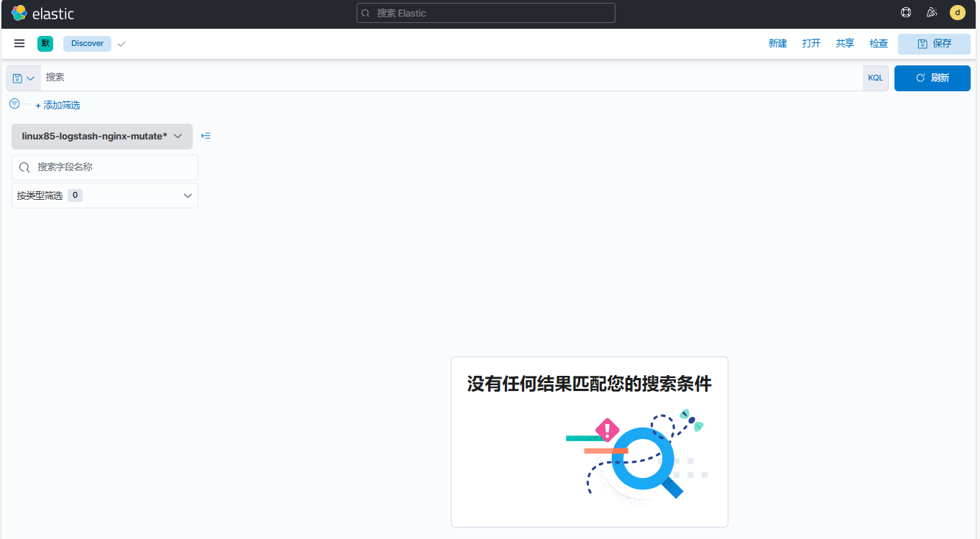The image size is (980, 539).
Task: Open the 共享 share menu
Action: pos(845,44)
